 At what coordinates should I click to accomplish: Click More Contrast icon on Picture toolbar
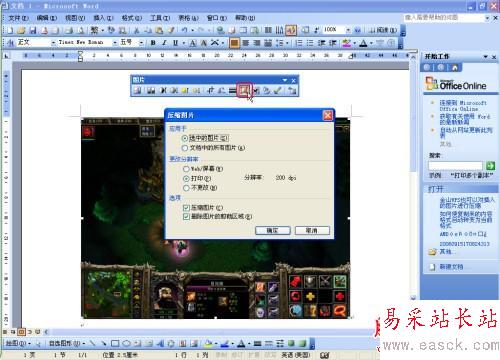(163, 90)
